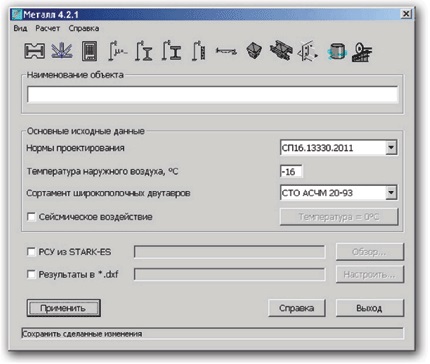Open the column with μ coefficient icon
Image resolution: width=430 pixels, height=364 pixels.
point(117,51)
